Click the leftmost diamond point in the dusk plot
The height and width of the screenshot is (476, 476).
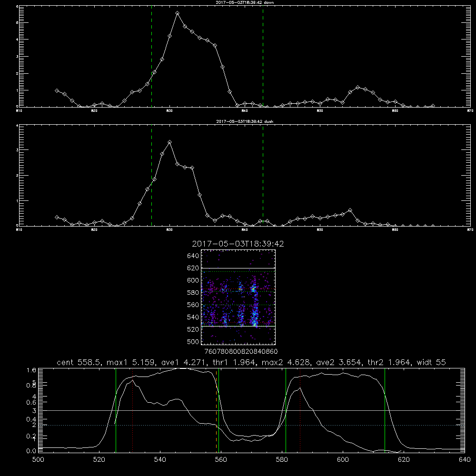[x=57, y=218]
